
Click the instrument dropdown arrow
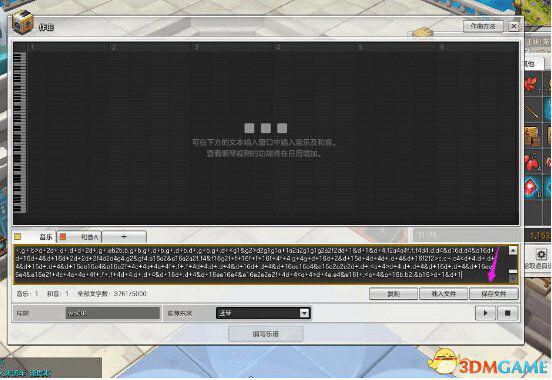(x=305, y=313)
